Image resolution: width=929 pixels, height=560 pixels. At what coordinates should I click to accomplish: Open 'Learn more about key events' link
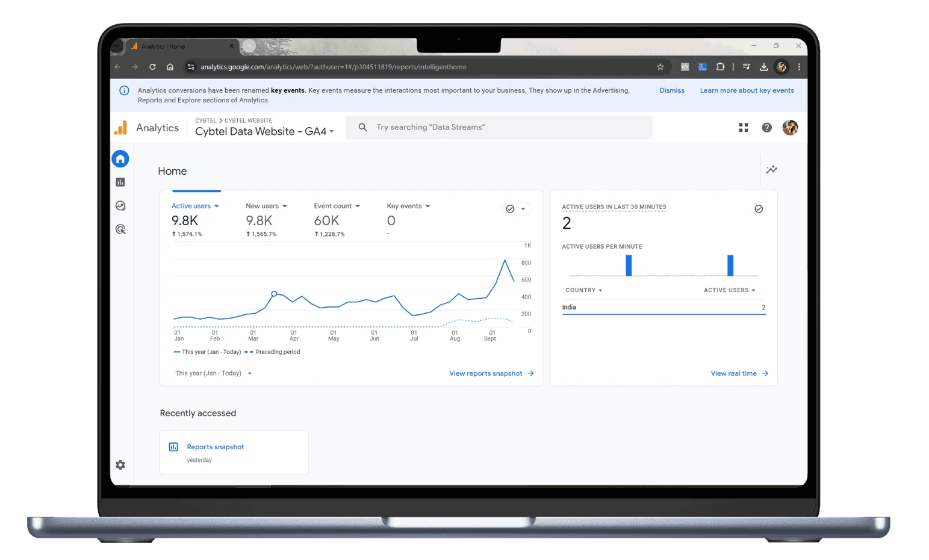[747, 90]
